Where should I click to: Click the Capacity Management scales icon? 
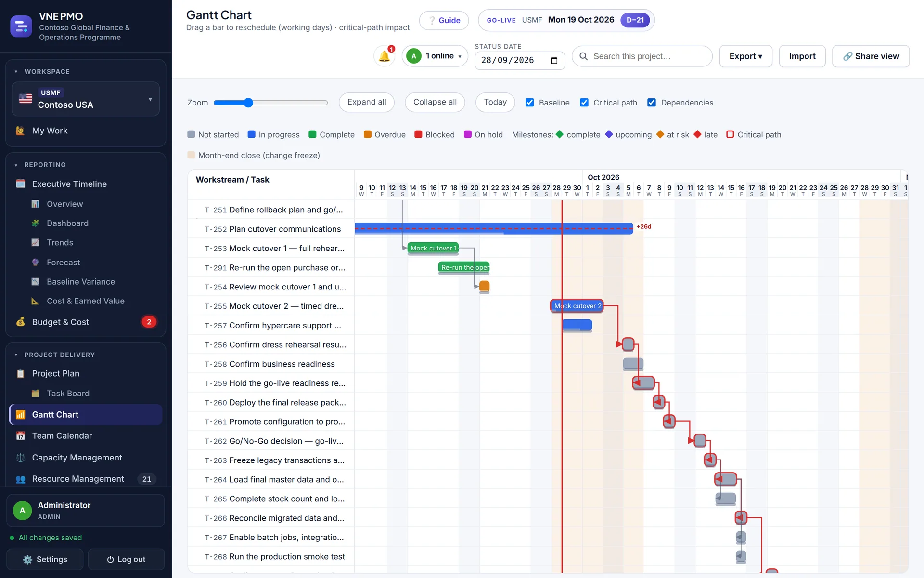[20, 458]
